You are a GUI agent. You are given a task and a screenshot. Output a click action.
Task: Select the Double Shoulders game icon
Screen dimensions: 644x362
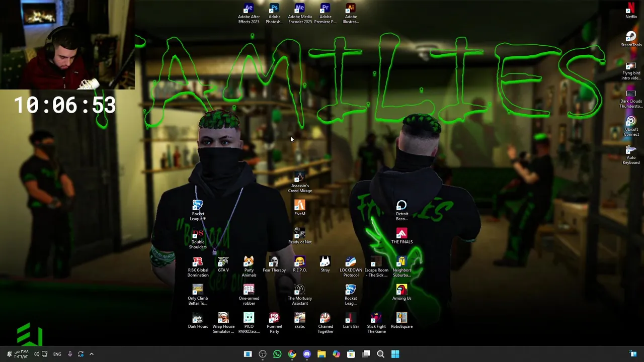[198, 239]
